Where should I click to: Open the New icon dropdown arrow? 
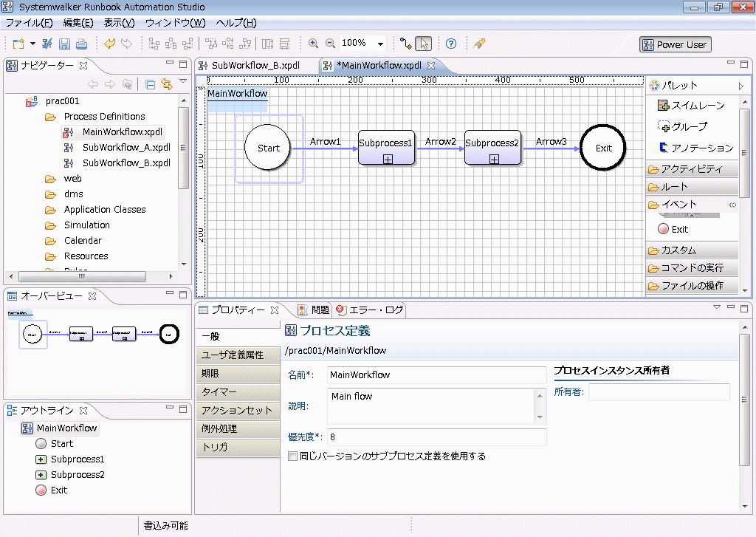pyautogui.click(x=32, y=44)
